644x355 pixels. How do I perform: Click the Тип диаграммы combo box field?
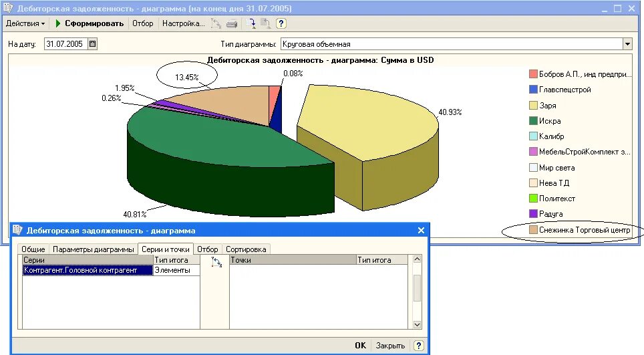coord(452,44)
